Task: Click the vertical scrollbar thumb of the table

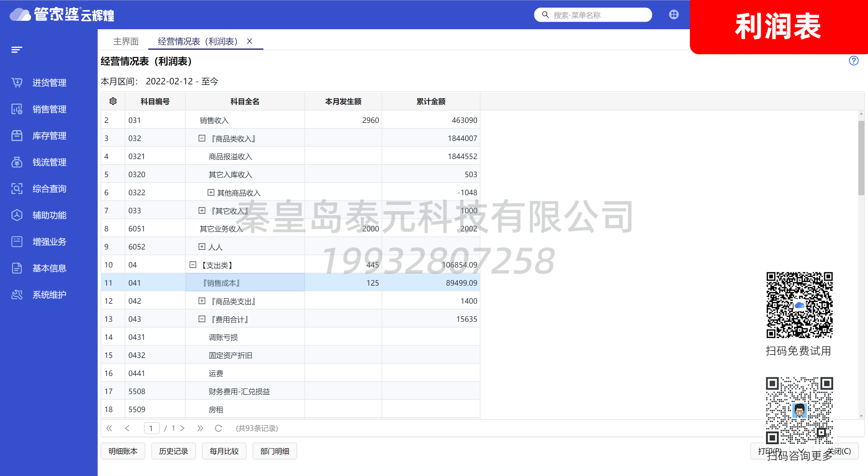Action: [x=861, y=158]
